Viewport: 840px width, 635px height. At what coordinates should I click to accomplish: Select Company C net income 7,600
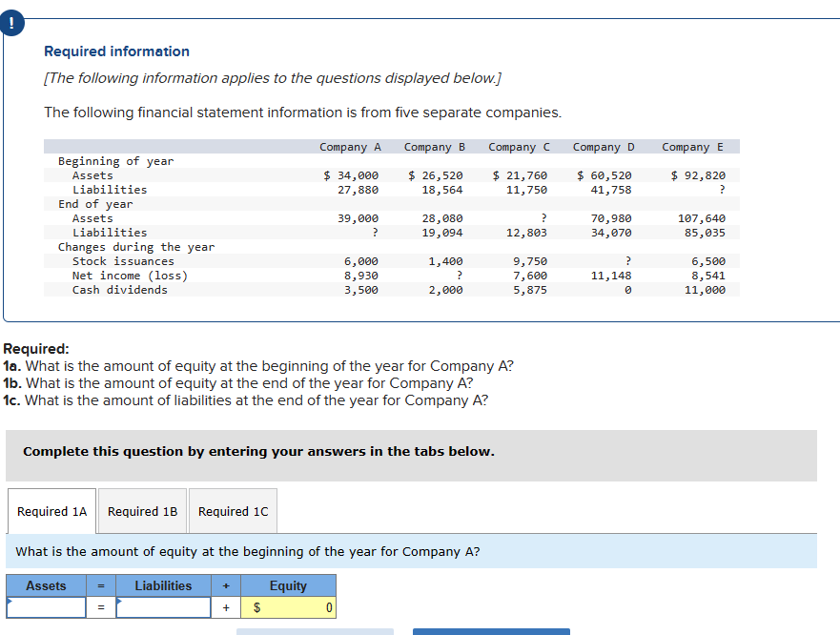pyautogui.click(x=530, y=276)
